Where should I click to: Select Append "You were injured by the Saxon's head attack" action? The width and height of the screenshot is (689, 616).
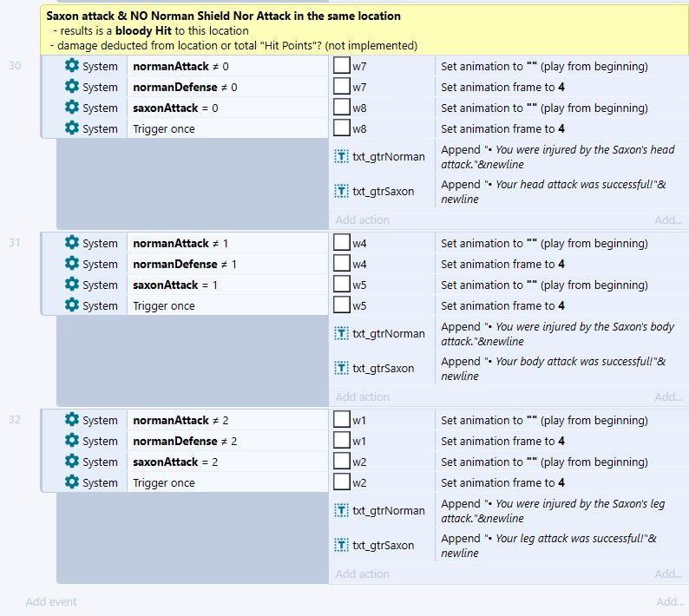tap(558, 157)
